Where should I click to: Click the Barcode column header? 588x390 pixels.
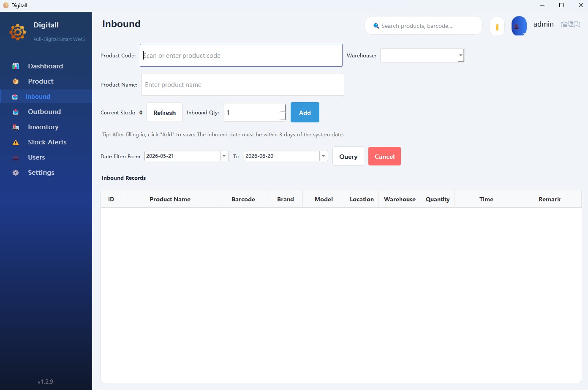click(243, 199)
